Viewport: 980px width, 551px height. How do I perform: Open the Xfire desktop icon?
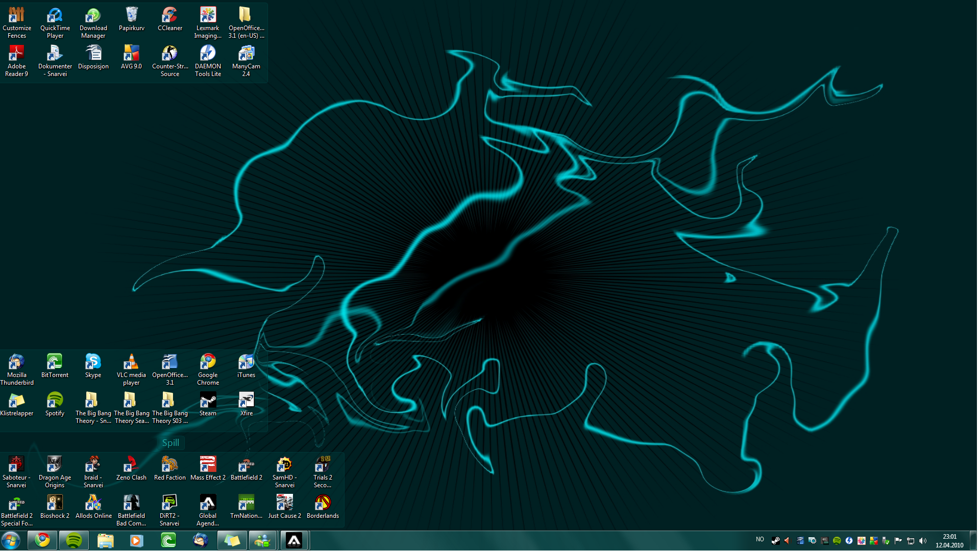point(246,405)
